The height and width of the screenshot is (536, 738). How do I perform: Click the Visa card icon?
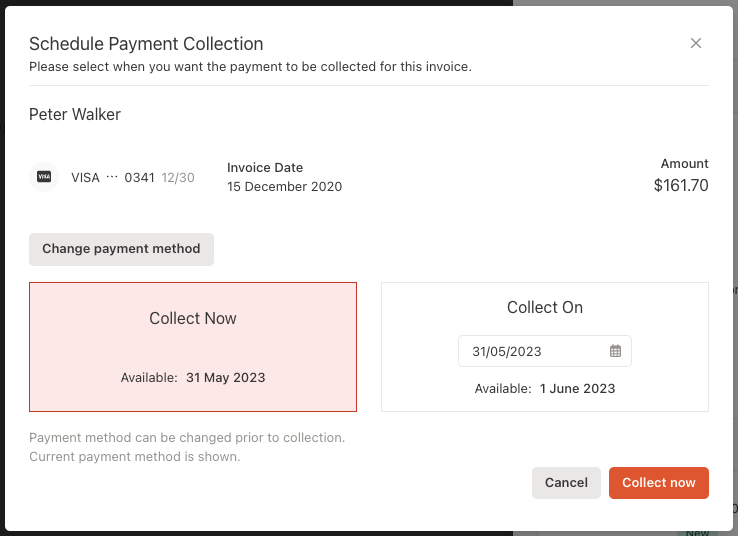point(44,177)
